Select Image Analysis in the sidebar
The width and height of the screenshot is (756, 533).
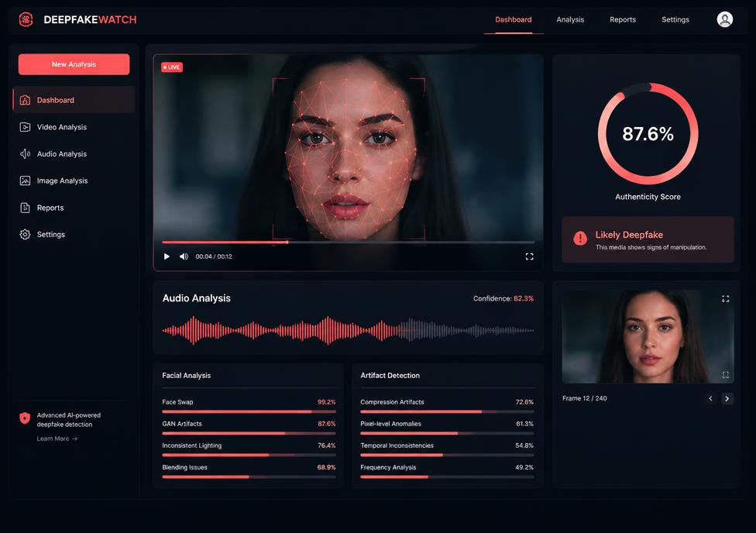(x=74, y=181)
